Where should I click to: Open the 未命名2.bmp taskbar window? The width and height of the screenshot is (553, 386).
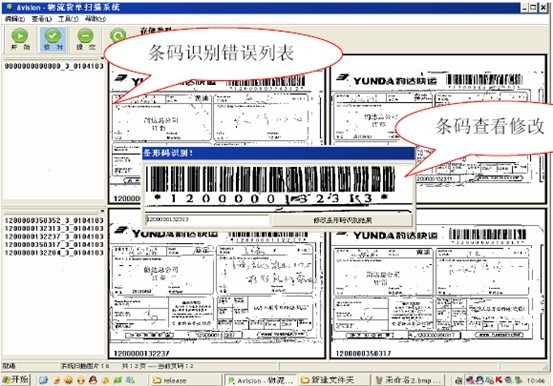408,380
